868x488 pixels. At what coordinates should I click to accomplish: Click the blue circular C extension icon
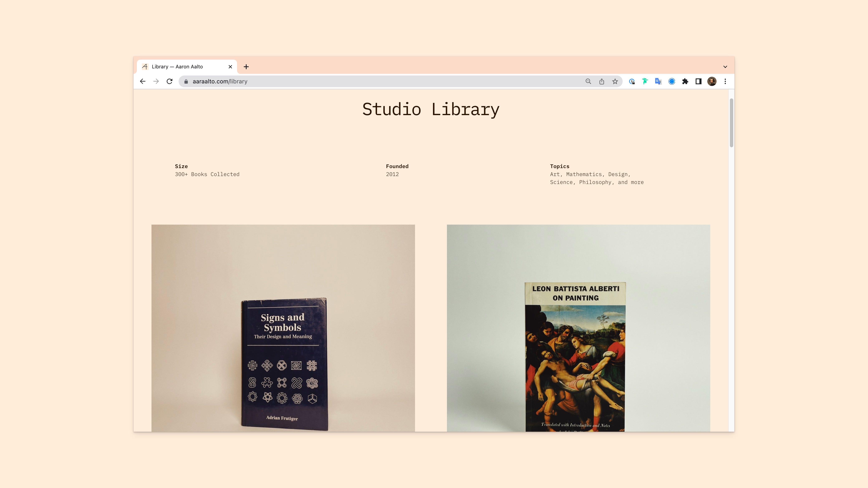(x=672, y=81)
